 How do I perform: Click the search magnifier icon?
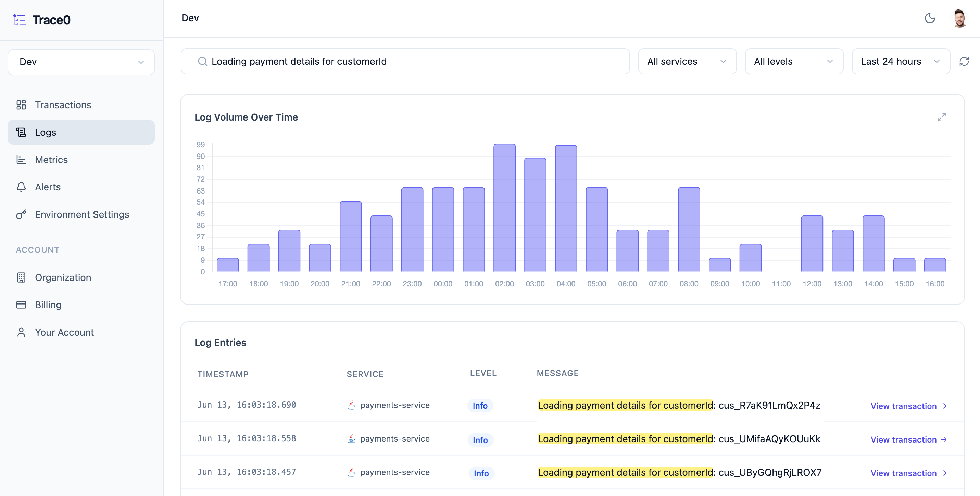[202, 61]
